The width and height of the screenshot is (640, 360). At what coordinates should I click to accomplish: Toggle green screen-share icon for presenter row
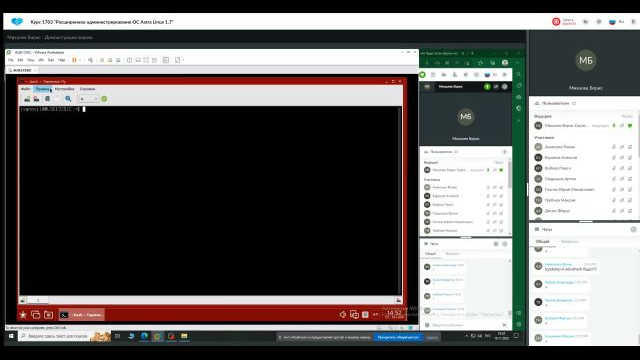pos(630,126)
